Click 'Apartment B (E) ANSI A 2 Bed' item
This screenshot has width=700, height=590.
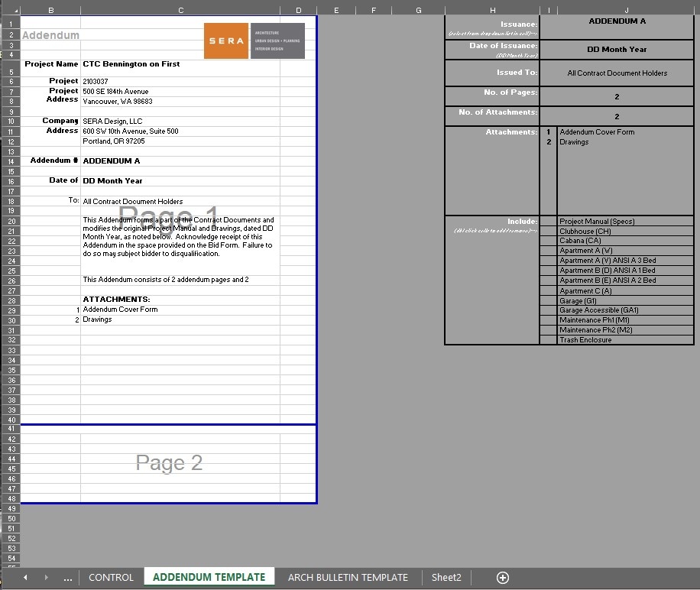625,280
